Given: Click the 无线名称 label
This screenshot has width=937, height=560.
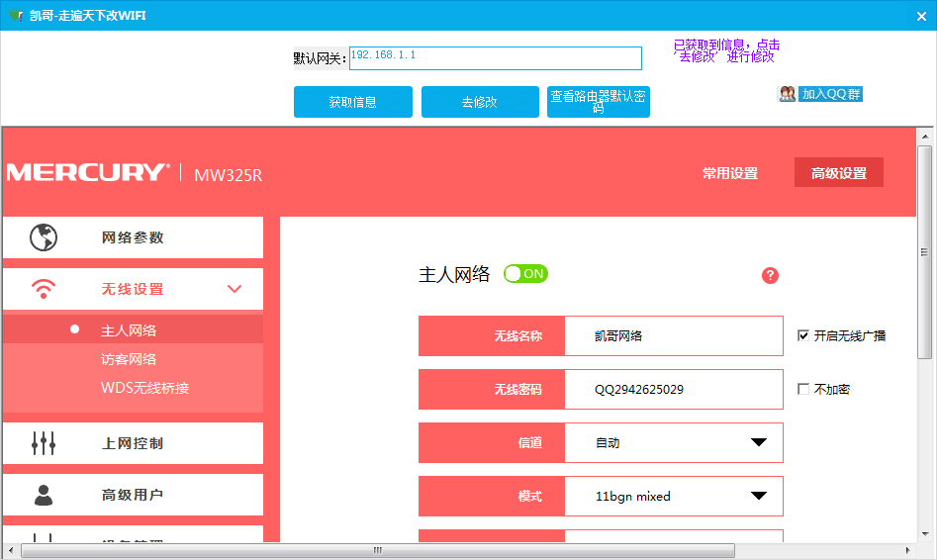Looking at the screenshot, I should click(517, 335).
